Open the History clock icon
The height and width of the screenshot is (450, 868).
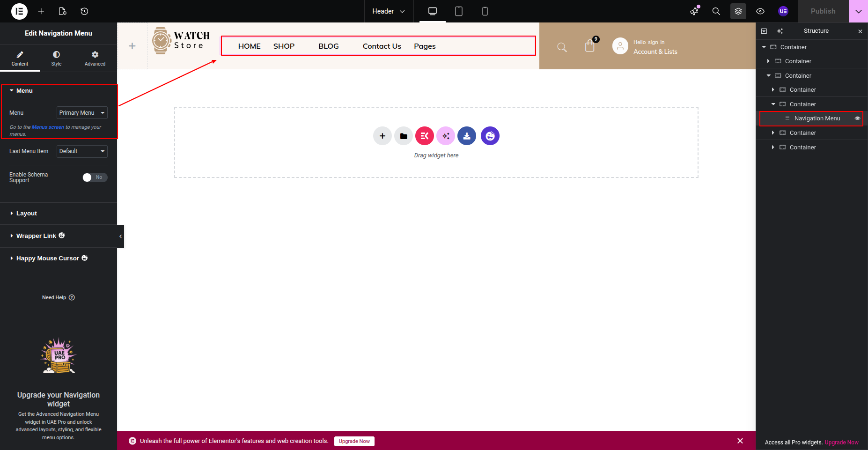(84, 11)
